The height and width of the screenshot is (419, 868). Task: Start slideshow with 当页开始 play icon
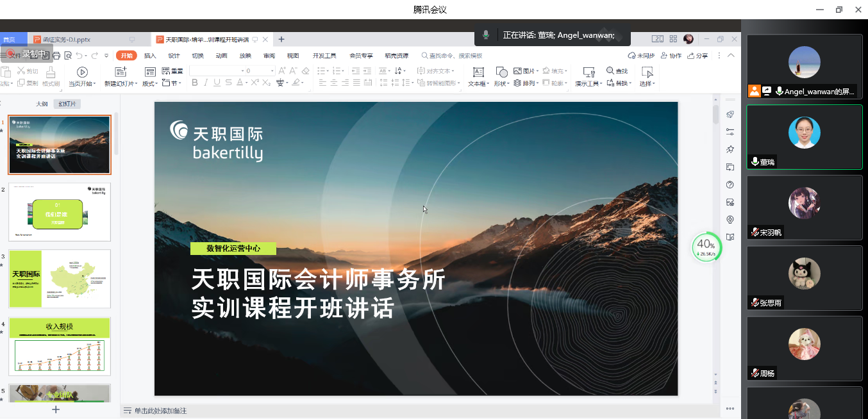(82, 72)
